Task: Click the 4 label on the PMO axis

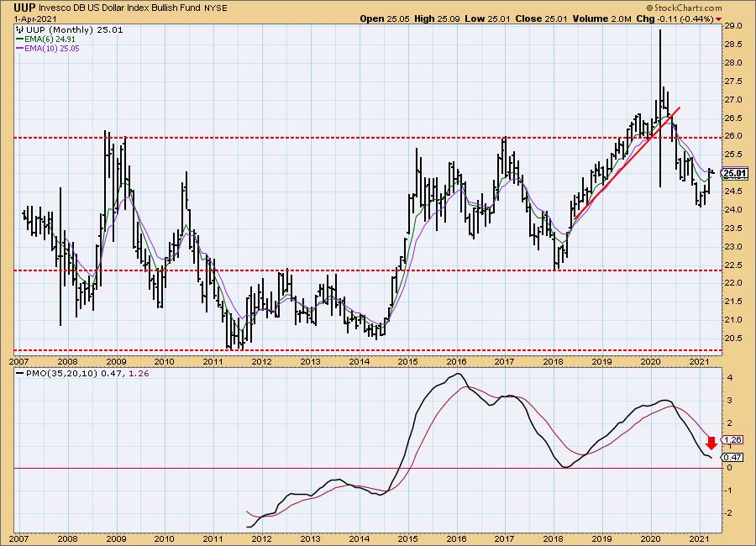Action: click(x=730, y=378)
